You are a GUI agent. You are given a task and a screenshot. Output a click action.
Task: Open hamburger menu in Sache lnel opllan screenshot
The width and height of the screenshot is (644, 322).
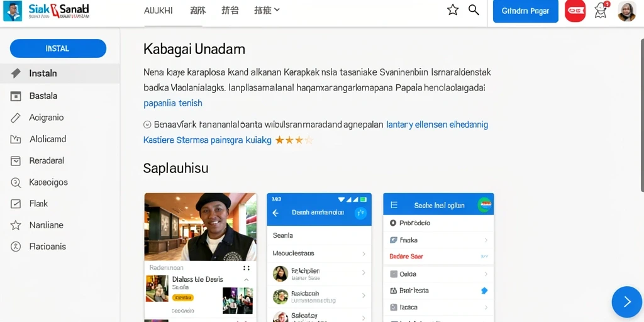[x=394, y=205]
